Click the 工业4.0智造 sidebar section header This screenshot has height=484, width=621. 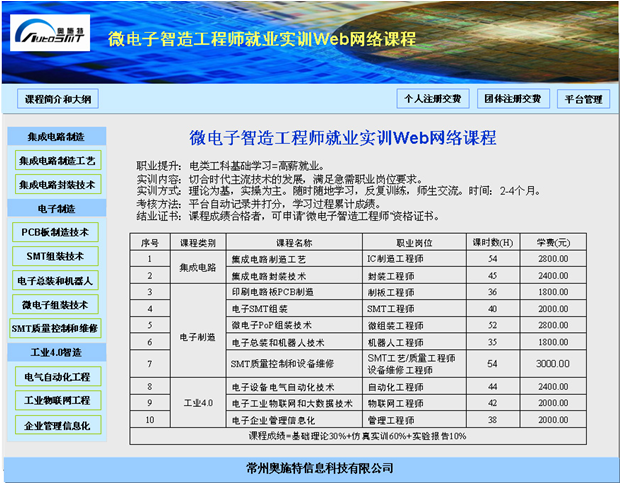(x=56, y=352)
